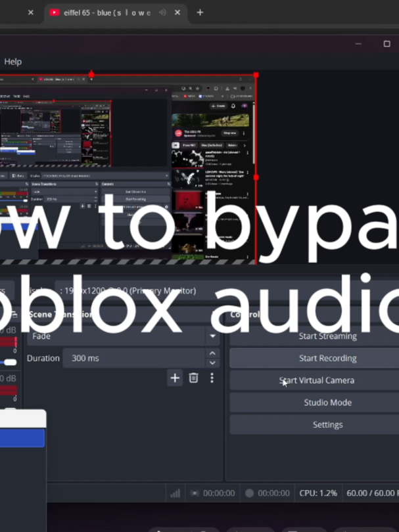Mute the eiffel 65 tab via speaker icon
The image size is (399, 532).
tap(162, 12)
